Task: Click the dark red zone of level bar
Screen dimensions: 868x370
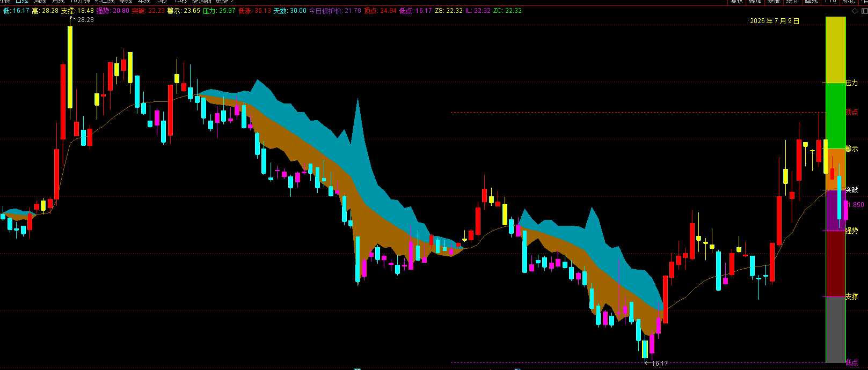Action: pyautogui.click(x=835, y=263)
